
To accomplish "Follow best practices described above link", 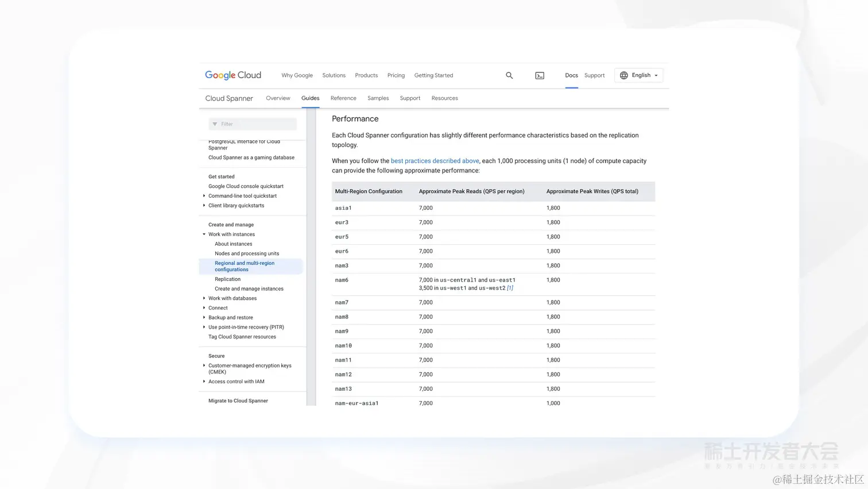I will [x=435, y=161].
